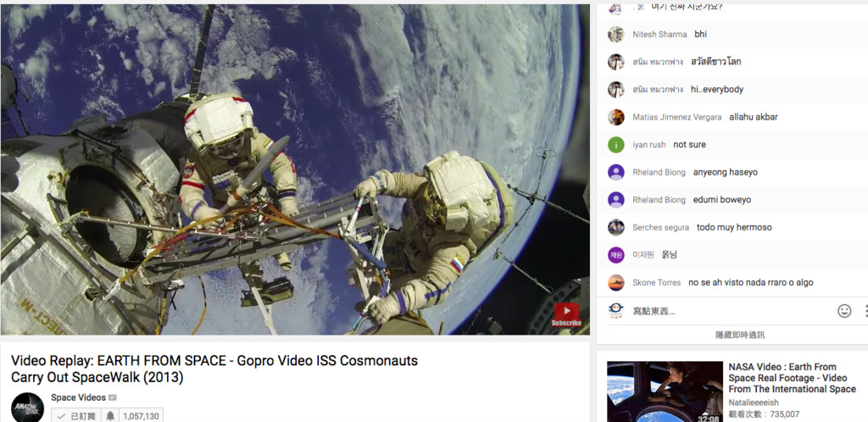868x422 pixels.
Task: Click Skone Torres's profile picture in chat
Action: [x=616, y=283]
